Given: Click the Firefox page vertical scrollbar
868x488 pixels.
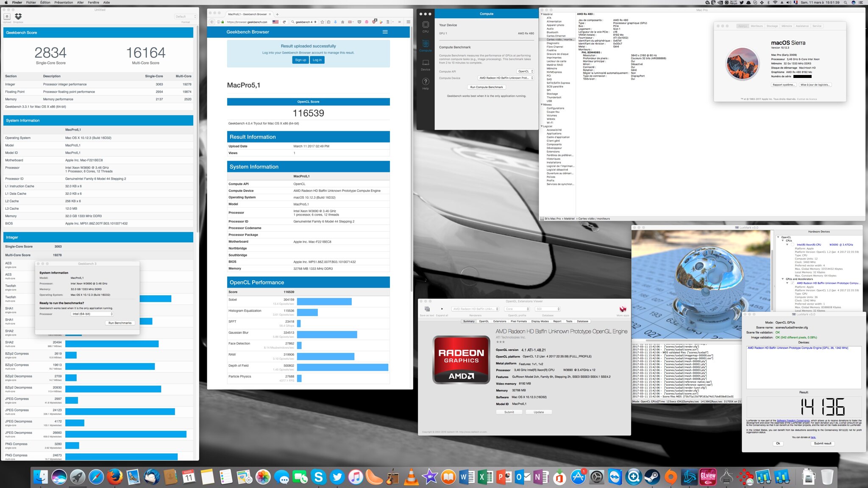Looking at the screenshot, I should point(411,159).
